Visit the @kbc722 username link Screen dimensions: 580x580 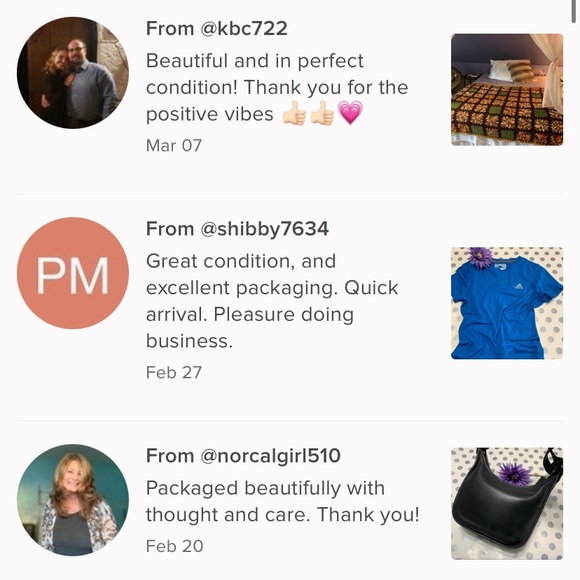(244, 28)
